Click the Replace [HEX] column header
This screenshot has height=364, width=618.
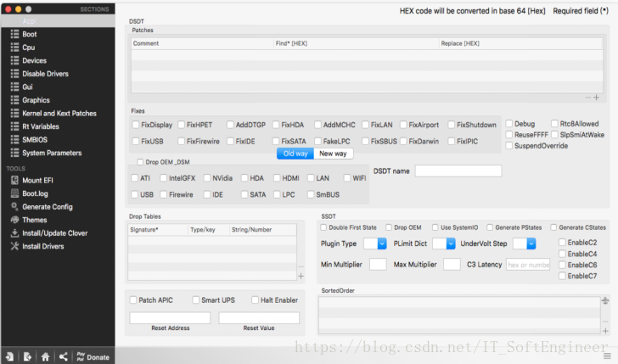520,43
